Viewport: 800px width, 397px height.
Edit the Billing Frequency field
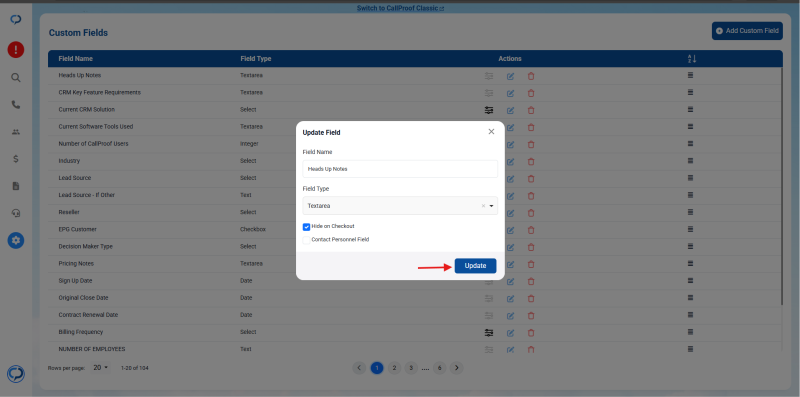coord(510,333)
